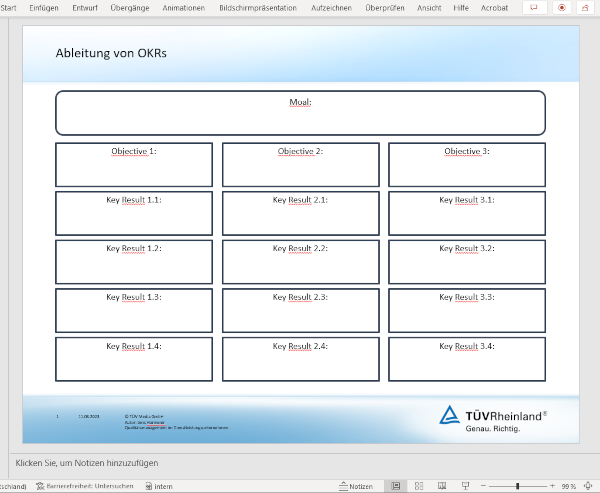Click zoom out minus button
This screenshot has height=493, width=600.
click(483, 486)
